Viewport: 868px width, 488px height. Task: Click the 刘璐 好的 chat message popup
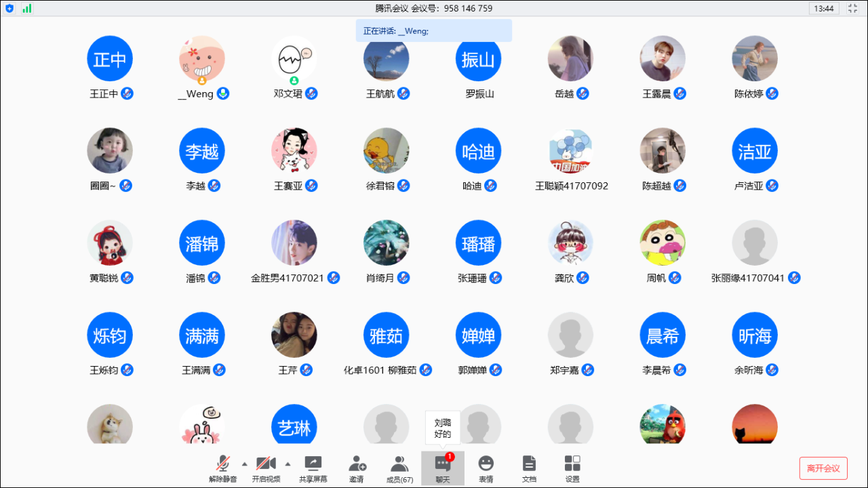(x=442, y=428)
